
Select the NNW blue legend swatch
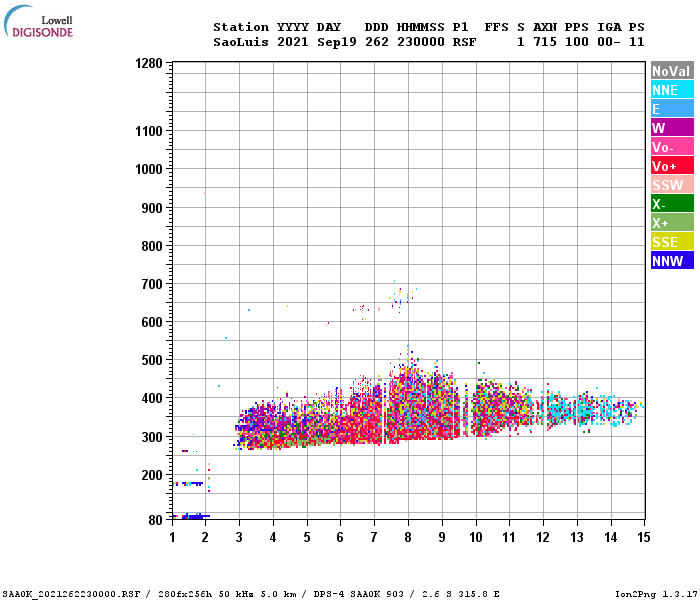pos(672,260)
